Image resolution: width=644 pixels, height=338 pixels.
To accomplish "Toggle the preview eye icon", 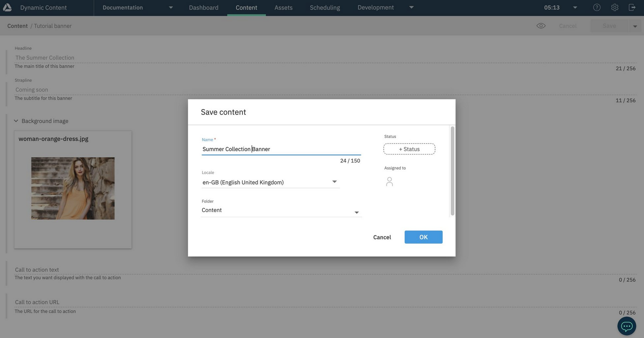I will pos(541,26).
